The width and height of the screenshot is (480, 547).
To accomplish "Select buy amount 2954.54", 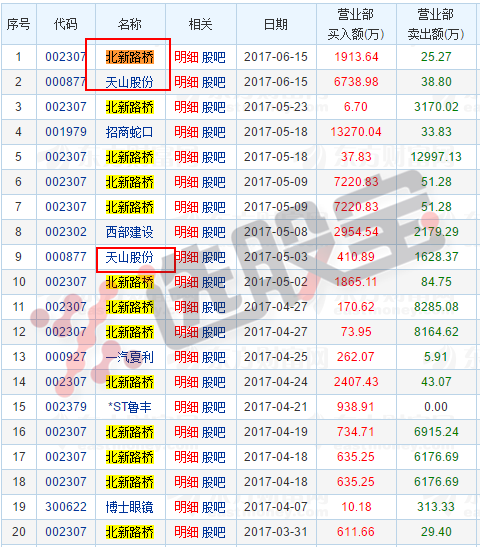I will coord(356,232).
